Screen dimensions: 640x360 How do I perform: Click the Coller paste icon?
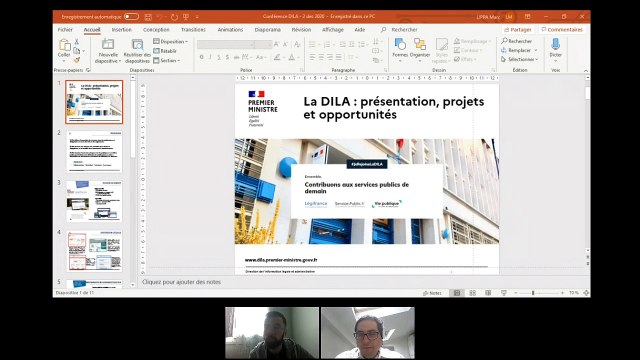64,44
